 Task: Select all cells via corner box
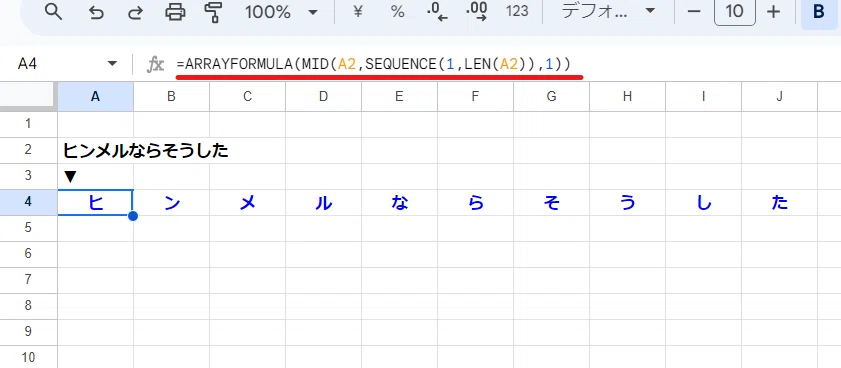coord(28,96)
